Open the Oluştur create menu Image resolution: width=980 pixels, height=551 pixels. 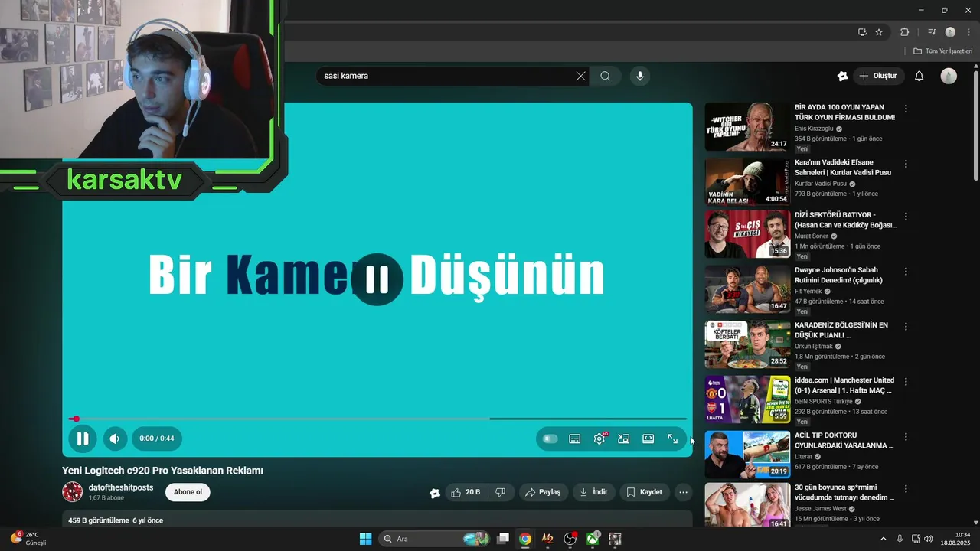pos(879,76)
